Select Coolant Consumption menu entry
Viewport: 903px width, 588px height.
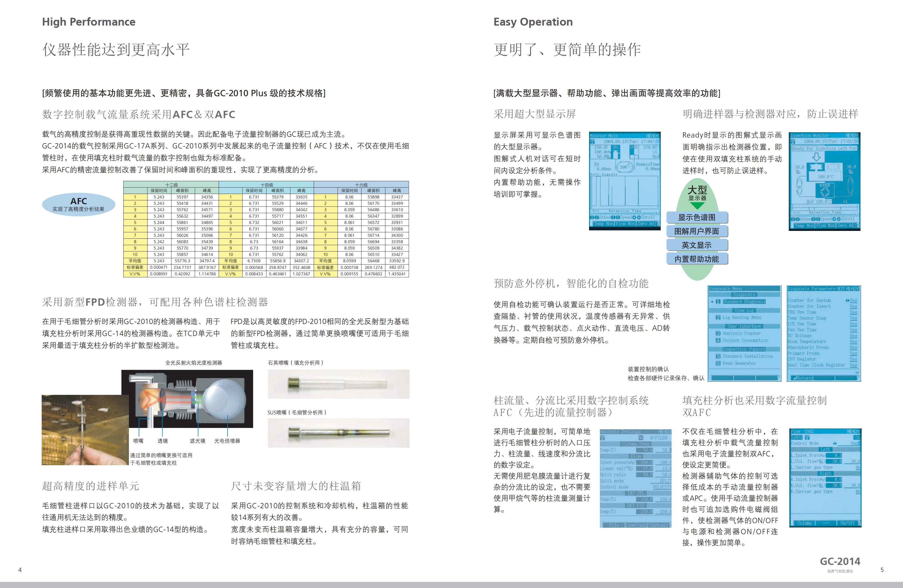click(745, 341)
